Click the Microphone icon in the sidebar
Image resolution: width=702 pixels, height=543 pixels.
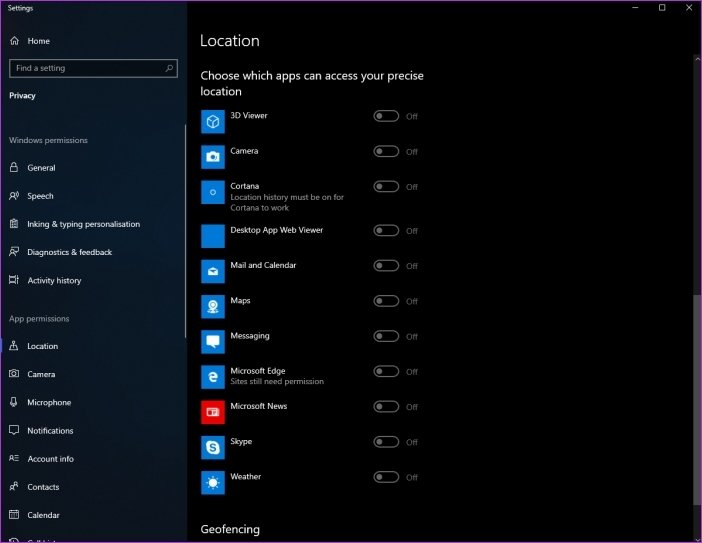(x=14, y=402)
